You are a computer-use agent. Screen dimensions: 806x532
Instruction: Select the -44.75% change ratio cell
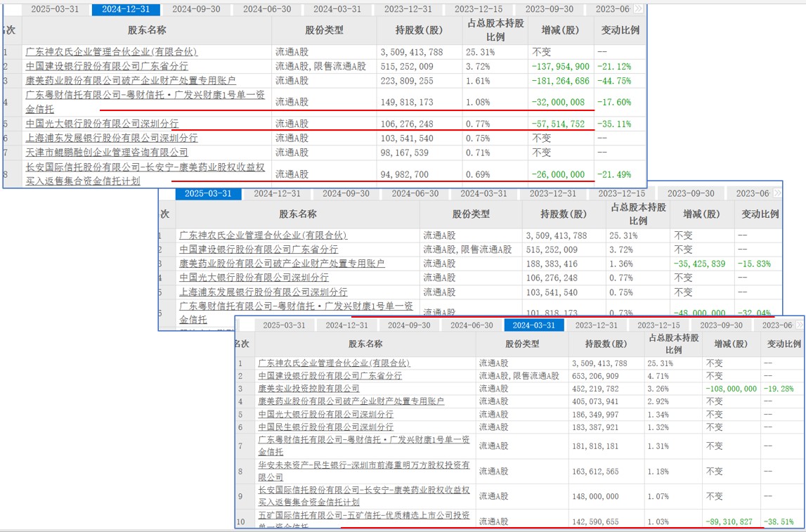point(614,81)
